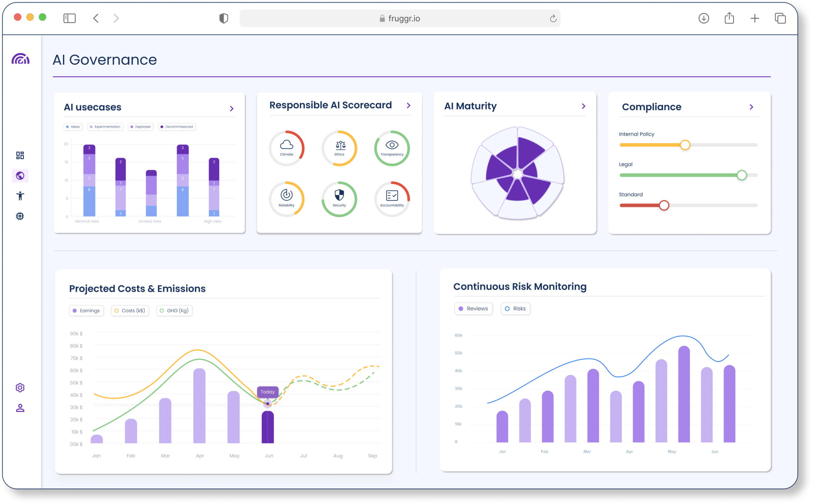The image size is (813, 504).
Task: Toggle the Deployed legend filter
Action: pyautogui.click(x=140, y=127)
